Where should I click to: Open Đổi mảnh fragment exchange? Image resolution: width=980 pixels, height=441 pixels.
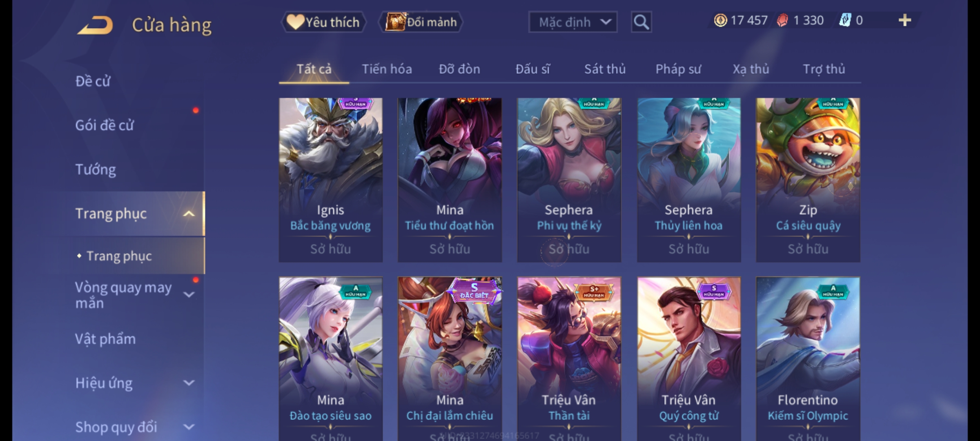421,22
